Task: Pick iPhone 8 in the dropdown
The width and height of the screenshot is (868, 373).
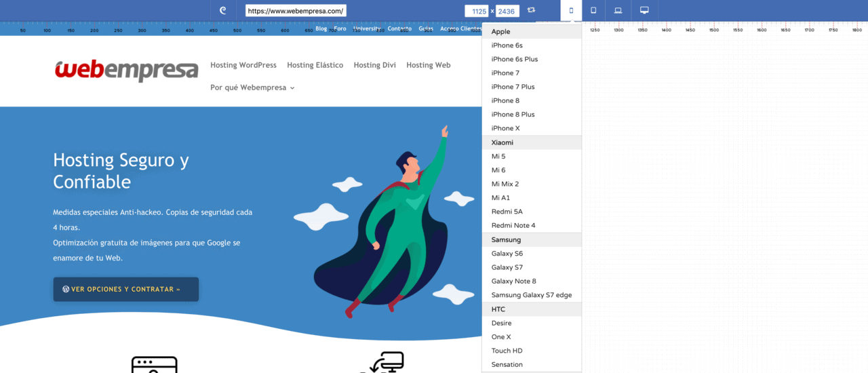Action: point(532,100)
